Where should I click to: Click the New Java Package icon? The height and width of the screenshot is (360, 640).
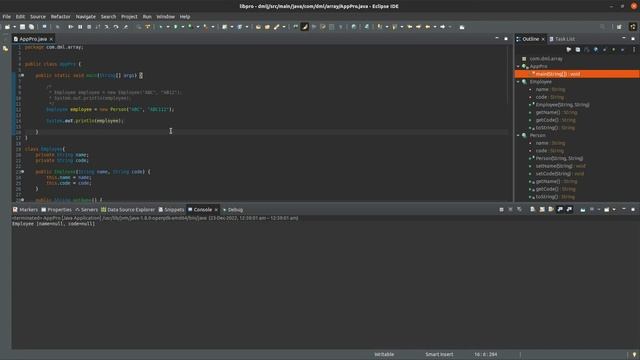[x=224, y=27]
